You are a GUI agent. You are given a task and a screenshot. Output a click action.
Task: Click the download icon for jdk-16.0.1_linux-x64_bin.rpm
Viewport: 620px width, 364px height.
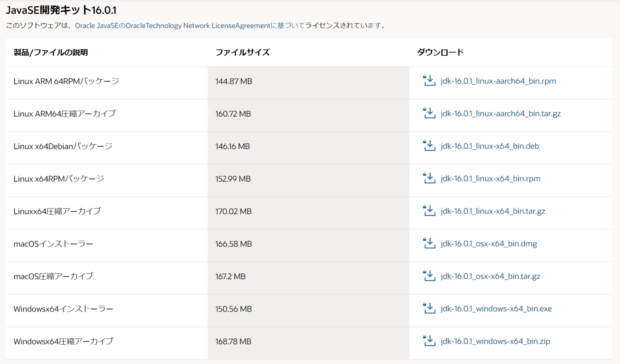(429, 178)
